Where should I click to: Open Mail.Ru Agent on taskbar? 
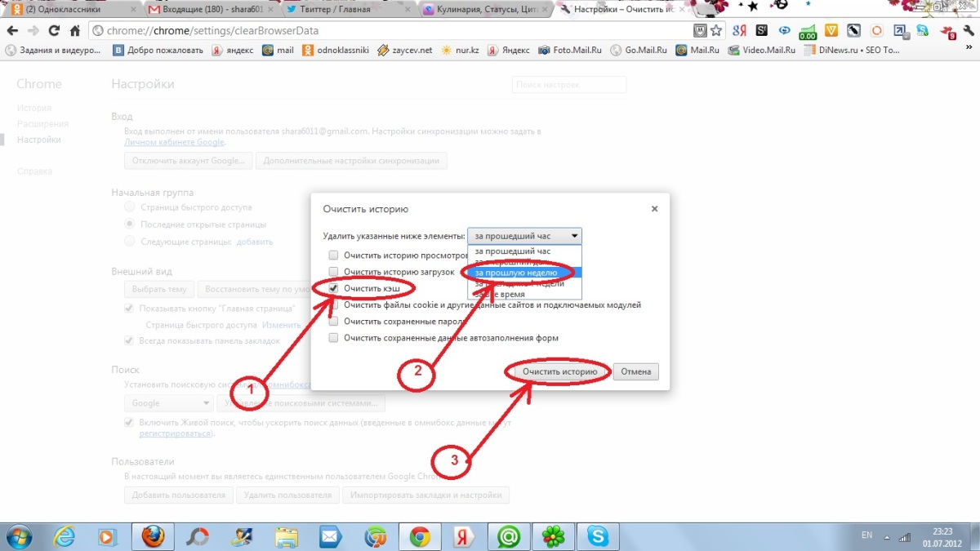[x=509, y=536]
